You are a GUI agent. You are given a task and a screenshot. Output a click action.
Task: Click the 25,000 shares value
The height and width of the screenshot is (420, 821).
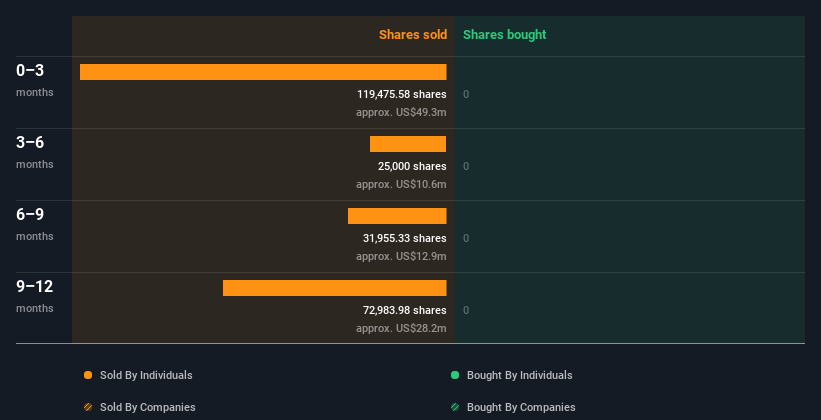coord(412,166)
